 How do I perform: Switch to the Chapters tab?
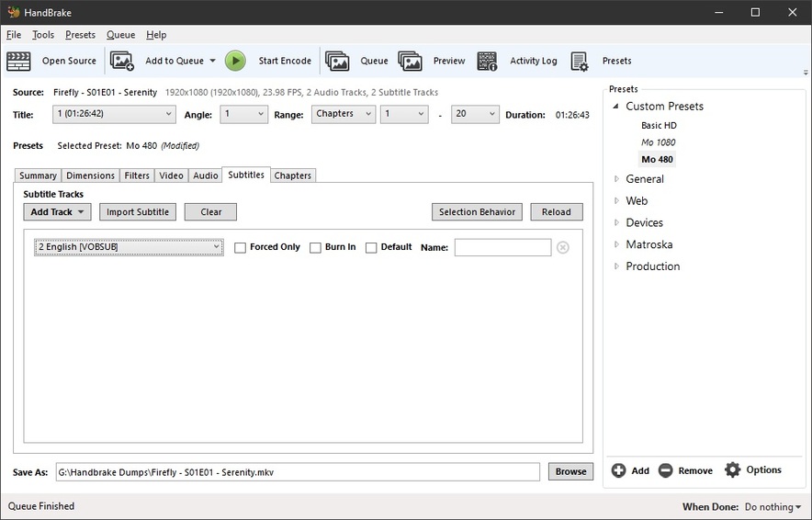[x=293, y=175]
